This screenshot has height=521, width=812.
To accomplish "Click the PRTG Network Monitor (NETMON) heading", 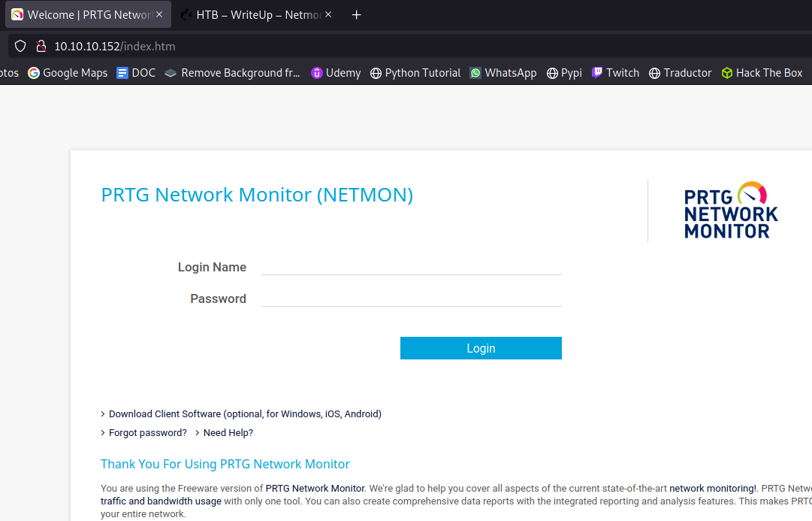I will 257,195.
